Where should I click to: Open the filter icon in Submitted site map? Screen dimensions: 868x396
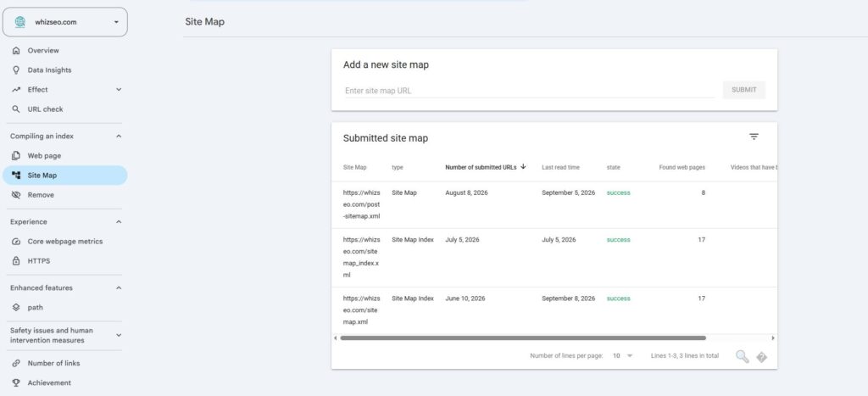click(754, 137)
